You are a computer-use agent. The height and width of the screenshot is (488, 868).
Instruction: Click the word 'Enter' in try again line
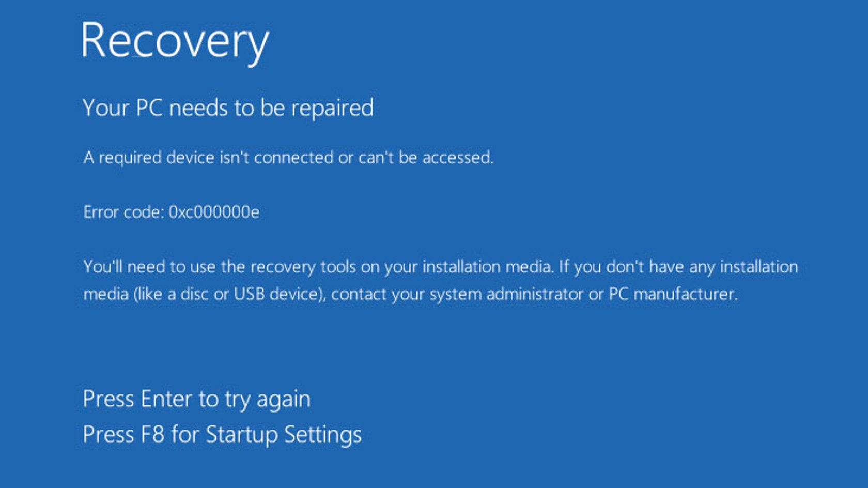166,399
